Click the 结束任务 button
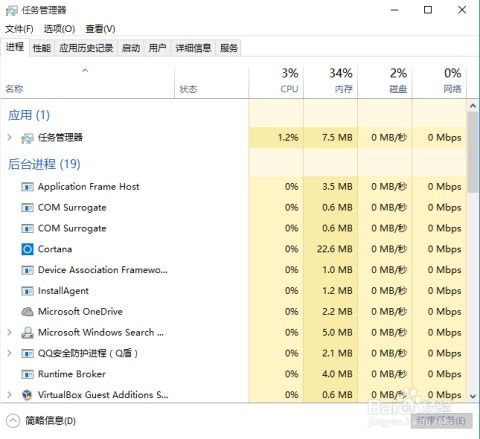480x439 pixels. coord(441,421)
